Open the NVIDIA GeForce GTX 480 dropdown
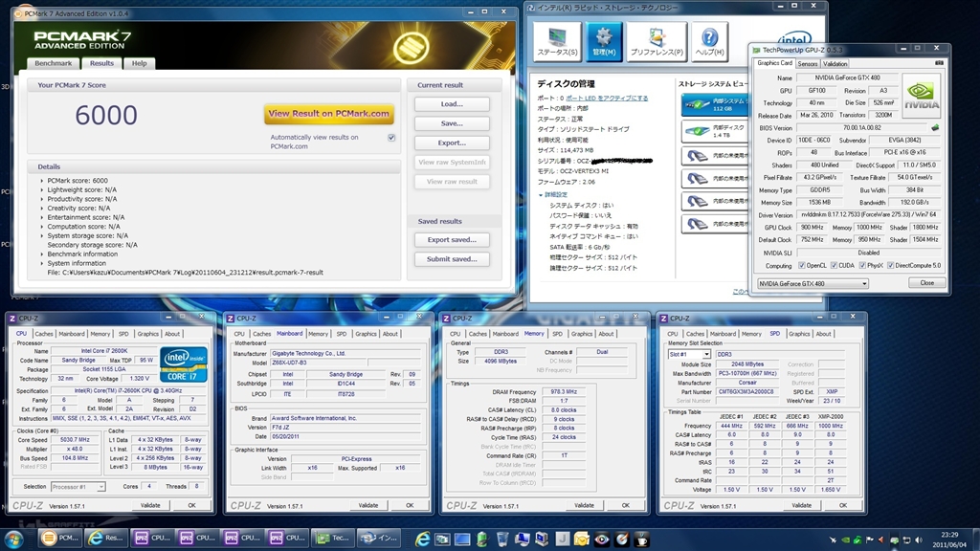 click(x=812, y=283)
